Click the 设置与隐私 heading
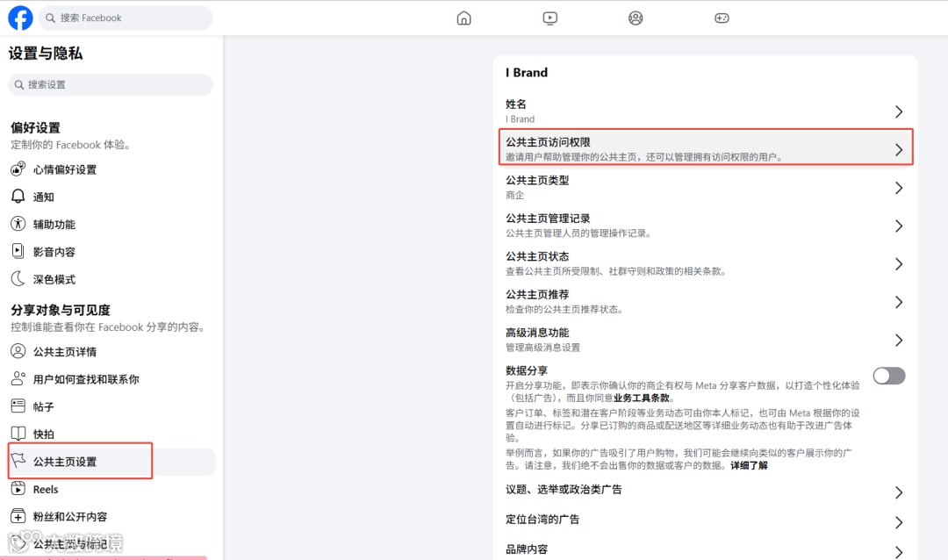 [46, 54]
